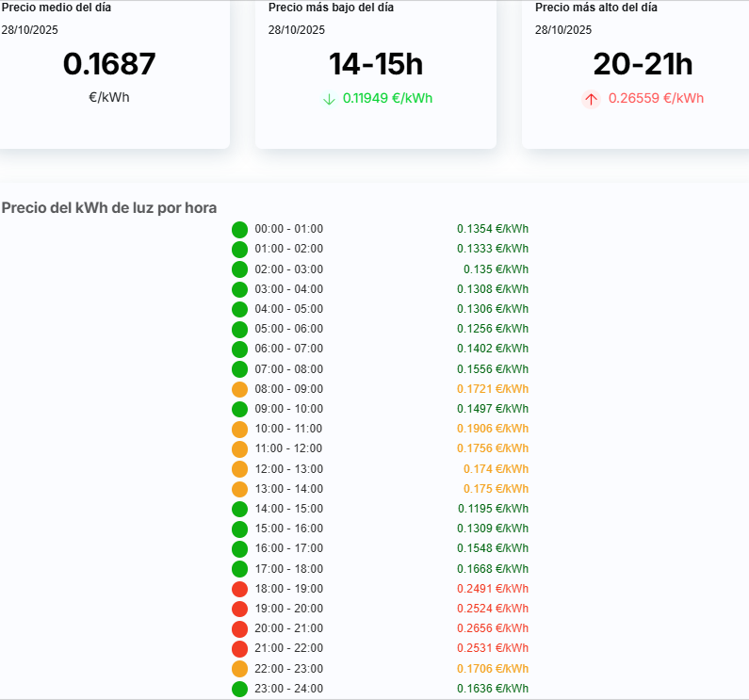The width and height of the screenshot is (749, 700).
Task: Click the 0.26559 €/kWh red text
Action: pyautogui.click(x=656, y=98)
